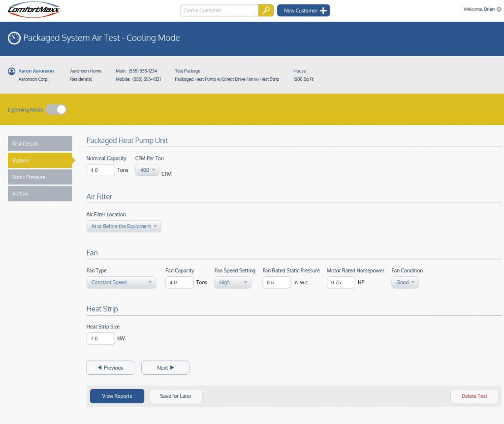The width and height of the screenshot is (504, 424).
Task: Click the Heat Strip Size input field
Action: pos(100,338)
